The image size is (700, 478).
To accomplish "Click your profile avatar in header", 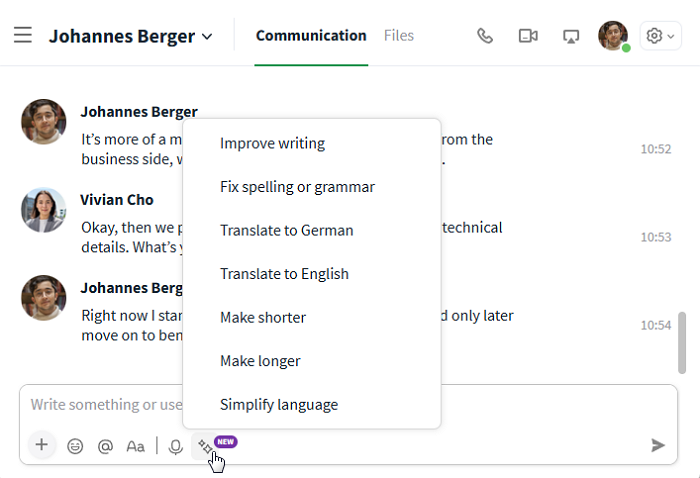I will tap(613, 36).
